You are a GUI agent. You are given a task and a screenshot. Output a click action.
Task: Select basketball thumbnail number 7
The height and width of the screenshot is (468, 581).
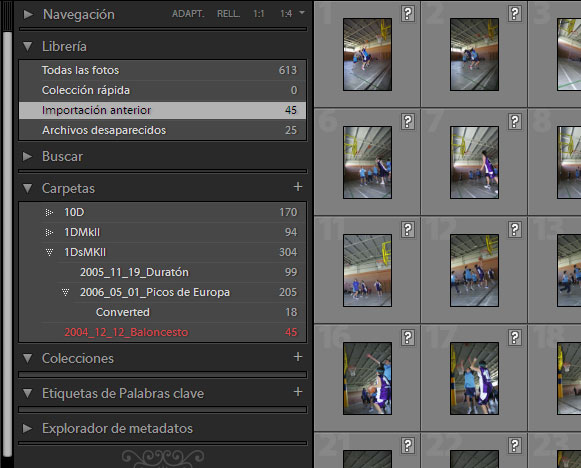point(474,162)
